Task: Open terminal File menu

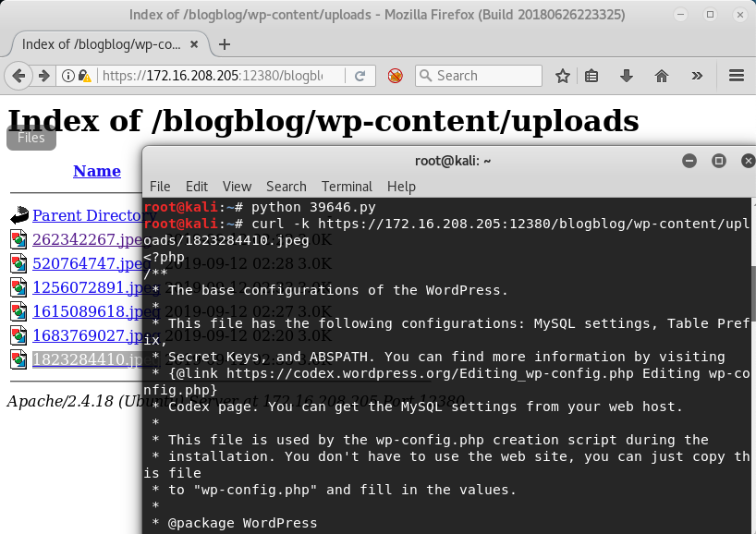Action: coord(160,187)
